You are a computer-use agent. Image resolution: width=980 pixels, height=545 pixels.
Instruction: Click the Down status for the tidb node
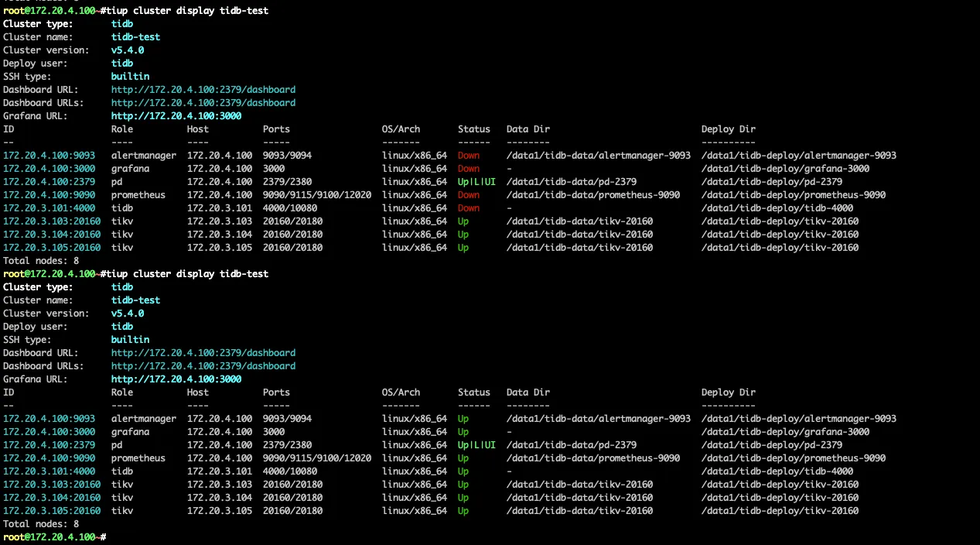click(x=469, y=208)
